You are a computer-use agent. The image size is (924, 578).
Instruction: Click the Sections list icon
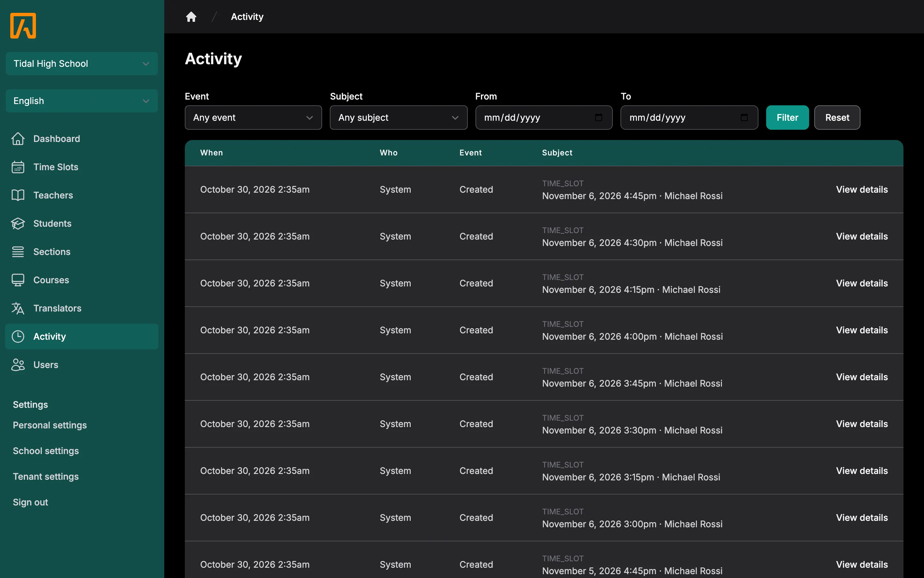(x=18, y=252)
